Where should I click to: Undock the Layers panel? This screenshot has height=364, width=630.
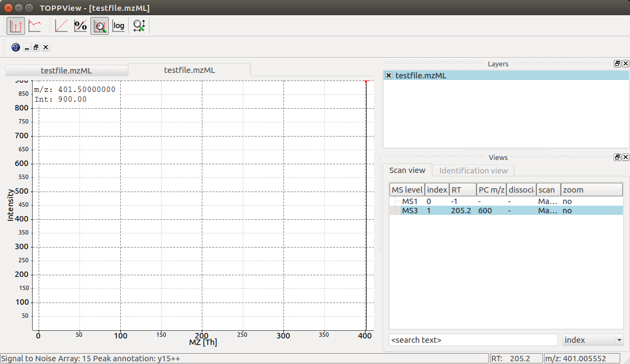tap(617, 64)
